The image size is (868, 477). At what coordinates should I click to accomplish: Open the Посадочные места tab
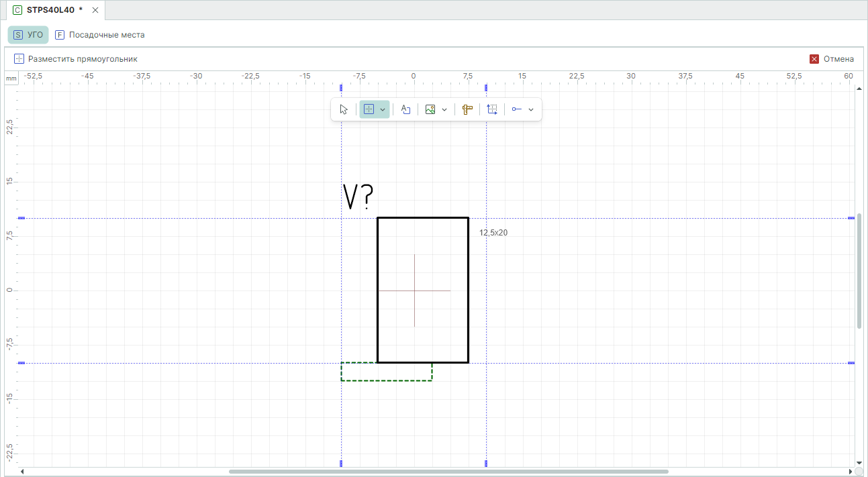pyautogui.click(x=100, y=35)
